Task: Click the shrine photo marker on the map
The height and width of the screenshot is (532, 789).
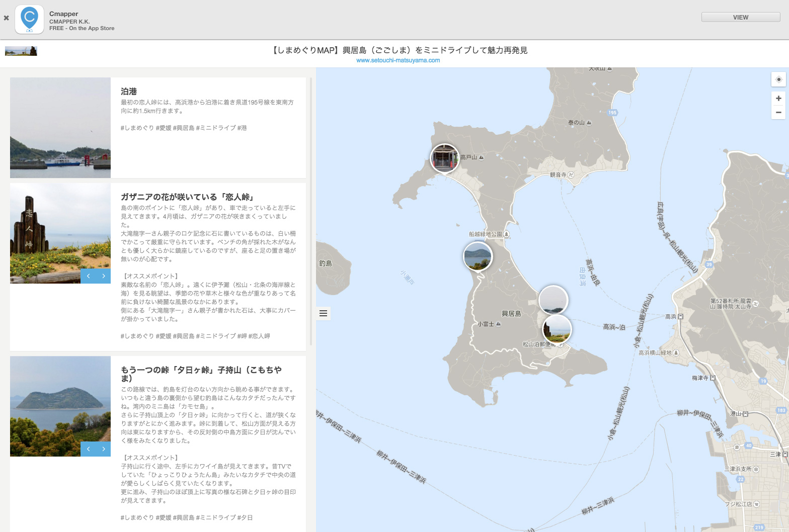Action: tap(445, 158)
